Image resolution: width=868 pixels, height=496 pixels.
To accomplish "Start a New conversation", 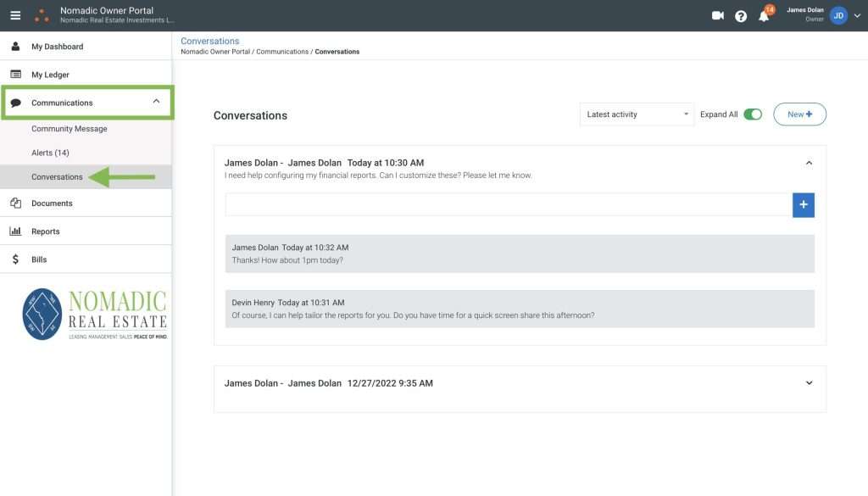I will 799,114.
